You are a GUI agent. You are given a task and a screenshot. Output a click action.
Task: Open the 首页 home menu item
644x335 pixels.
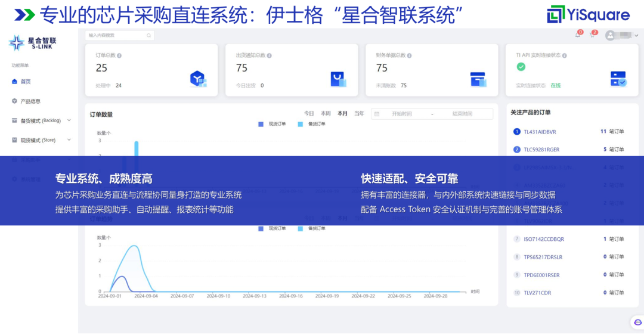tap(26, 82)
